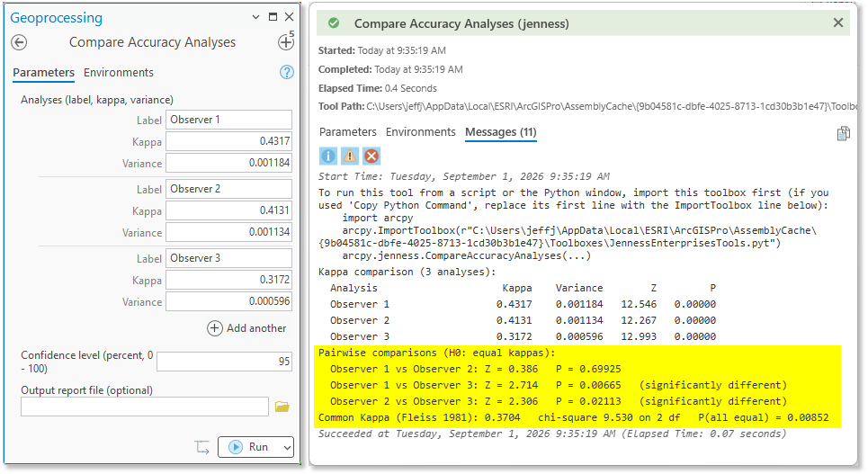Switch to Environments tab in Geoprocessing pane
This screenshot has width=868, height=474.
119,73
